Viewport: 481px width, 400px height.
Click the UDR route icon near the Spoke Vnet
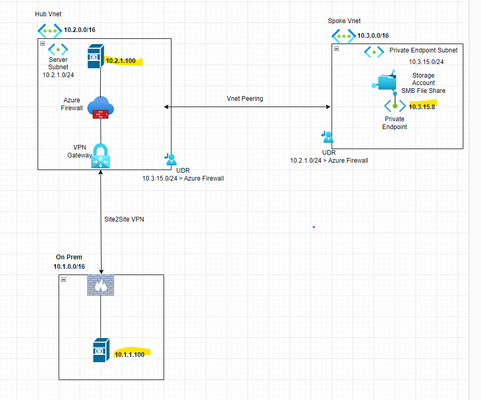point(327,137)
